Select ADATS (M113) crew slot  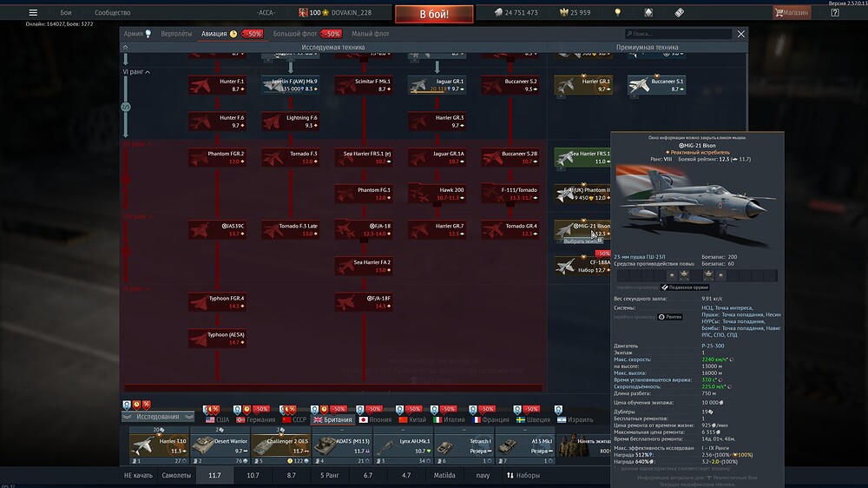[x=341, y=445]
